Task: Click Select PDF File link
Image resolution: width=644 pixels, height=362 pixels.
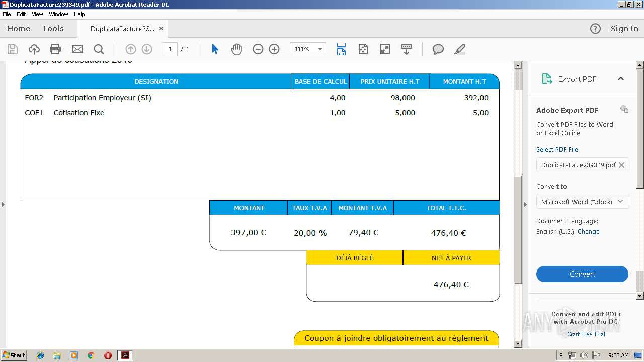Action: click(557, 149)
